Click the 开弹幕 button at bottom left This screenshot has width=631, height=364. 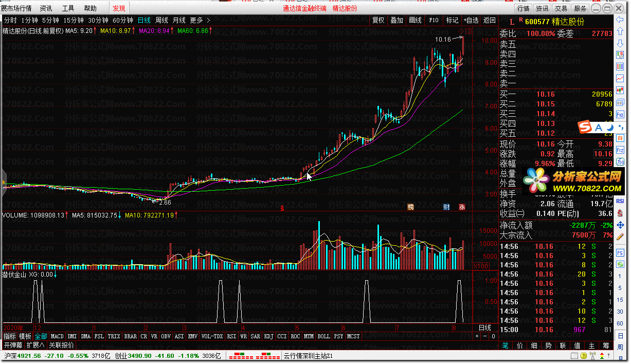pyautogui.click(x=13, y=345)
